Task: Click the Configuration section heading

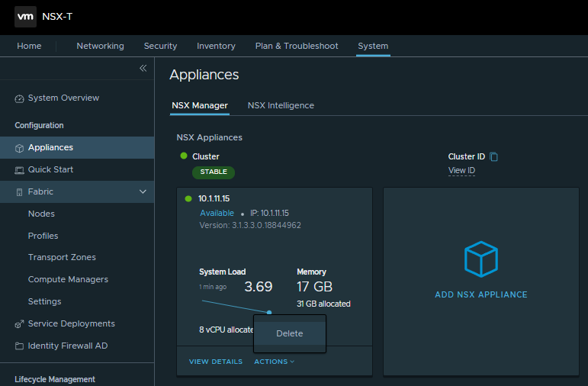Action: click(x=39, y=125)
